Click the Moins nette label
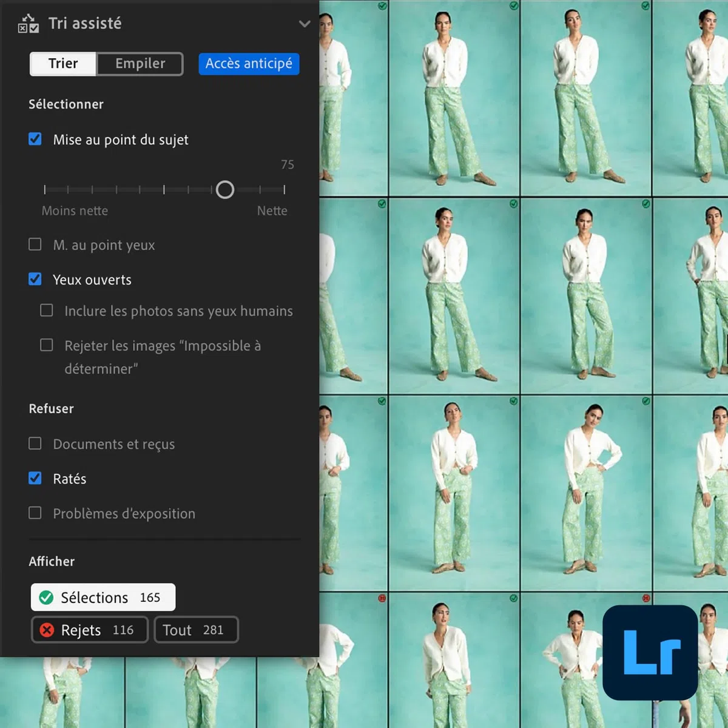Viewport: 728px width, 728px height. pyautogui.click(x=75, y=211)
